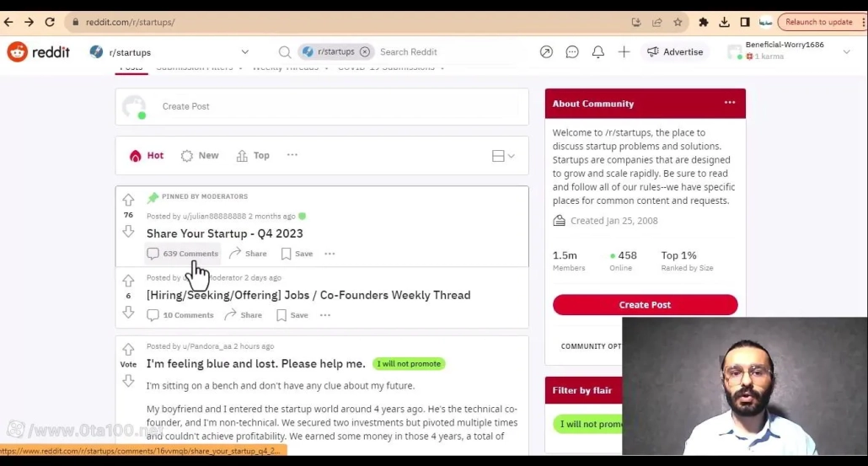Click the plus create post icon
The height and width of the screenshot is (466, 868).
point(624,52)
